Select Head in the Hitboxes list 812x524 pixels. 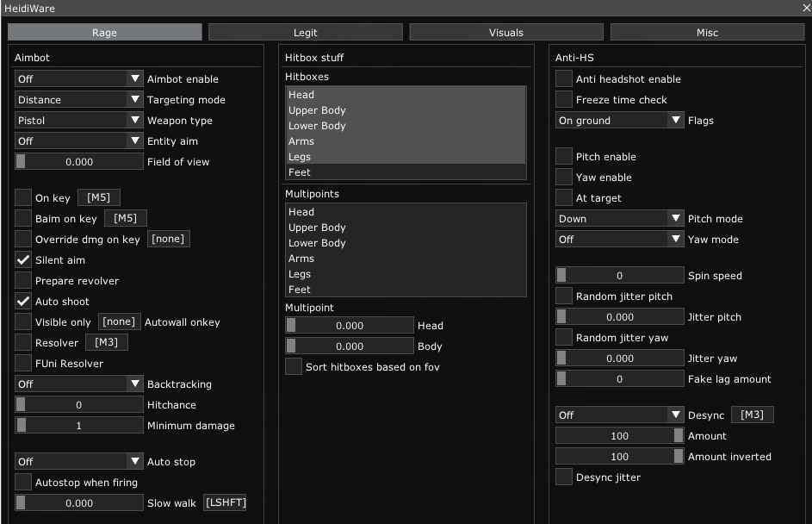coord(406,95)
